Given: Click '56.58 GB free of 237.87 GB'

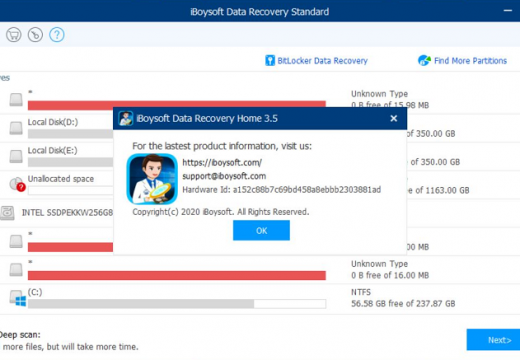Looking at the screenshot, I should 403,304.
